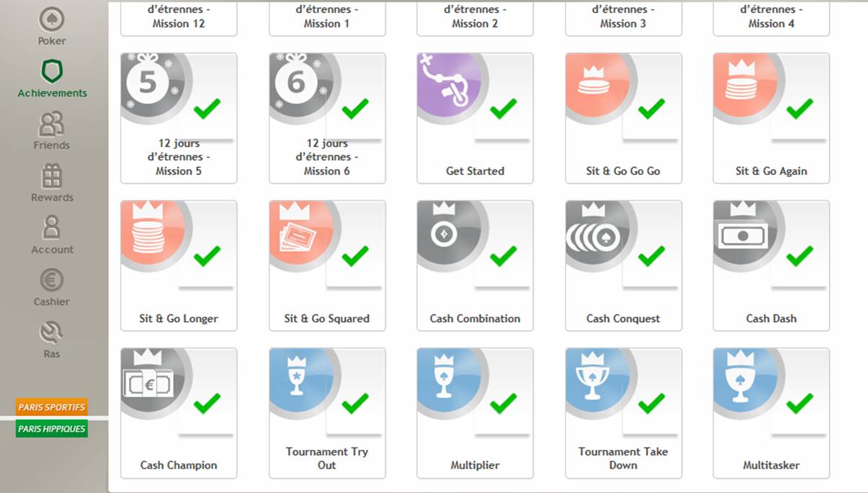Open the Sit & Go Squared label
This screenshot has height=493, width=868.
click(327, 319)
